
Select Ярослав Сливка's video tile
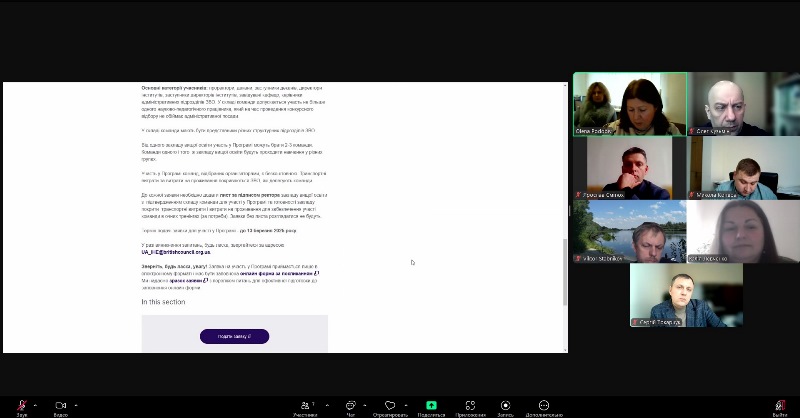point(630,168)
